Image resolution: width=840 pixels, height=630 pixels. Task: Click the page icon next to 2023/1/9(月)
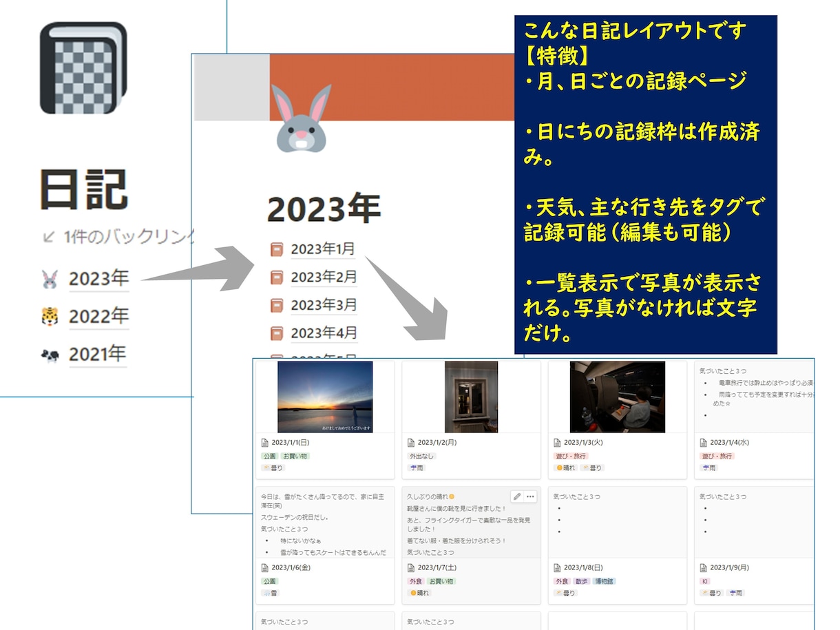click(x=704, y=568)
